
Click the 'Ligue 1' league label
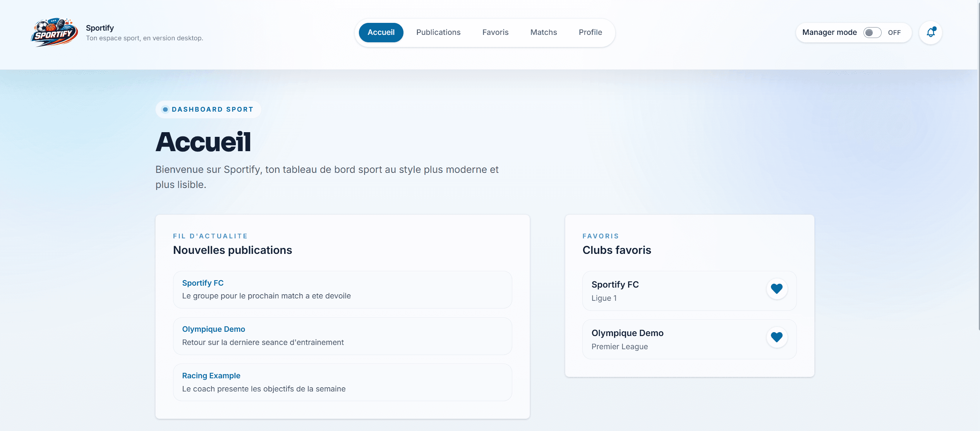pyautogui.click(x=604, y=298)
